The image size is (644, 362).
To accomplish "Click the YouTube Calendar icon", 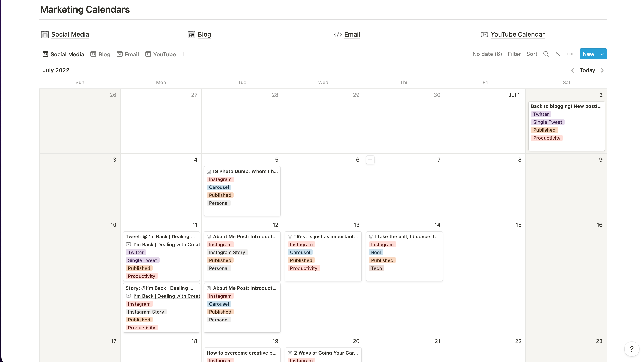I will [x=484, y=34].
